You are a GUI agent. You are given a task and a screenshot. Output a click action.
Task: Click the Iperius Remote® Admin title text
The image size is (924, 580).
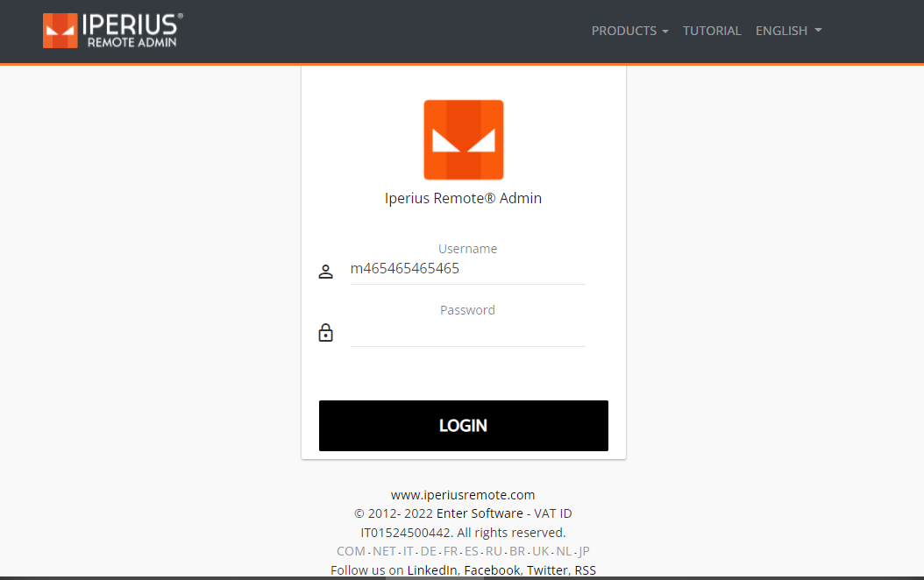coord(463,198)
